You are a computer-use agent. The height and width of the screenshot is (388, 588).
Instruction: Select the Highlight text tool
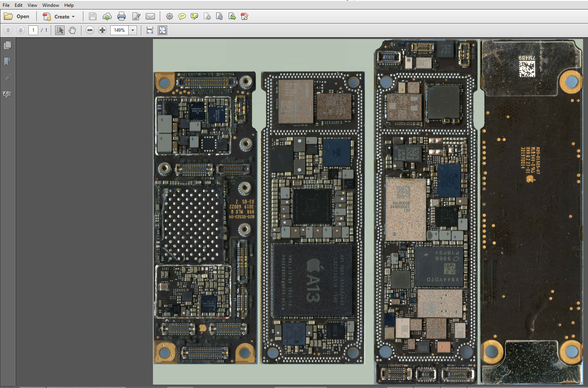pyautogui.click(x=195, y=17)
